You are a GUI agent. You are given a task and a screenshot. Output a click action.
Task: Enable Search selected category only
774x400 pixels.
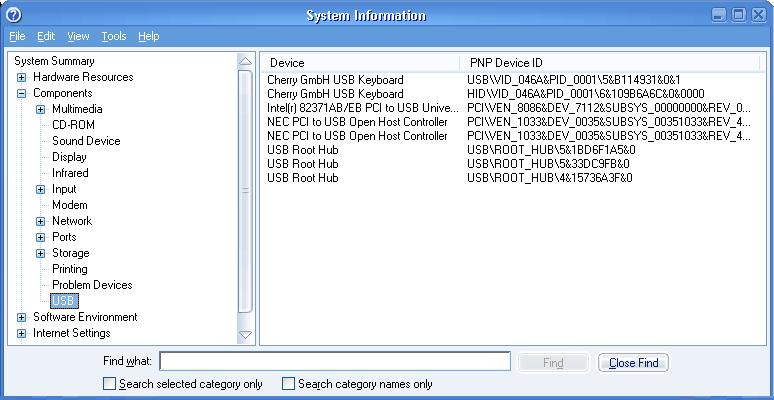(109, 384)
